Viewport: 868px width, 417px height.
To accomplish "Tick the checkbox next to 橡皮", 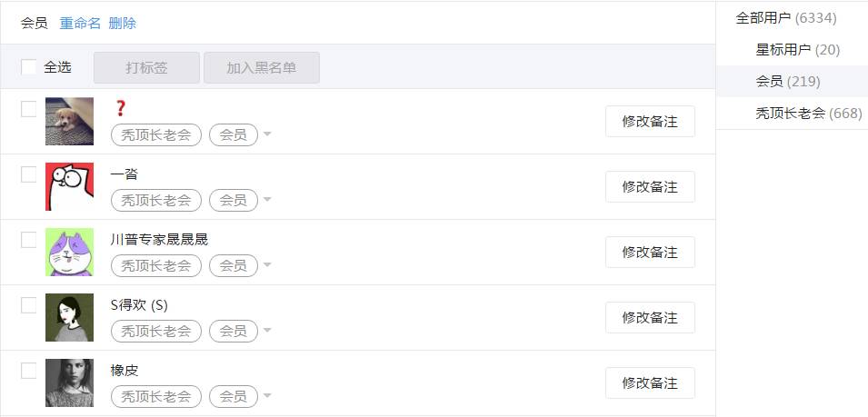I will [x=29, y=371].
